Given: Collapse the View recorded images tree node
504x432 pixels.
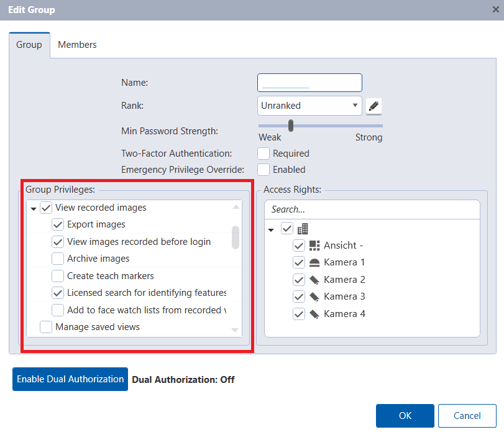Looking at the screenshot, I should [x=34, y=209].
